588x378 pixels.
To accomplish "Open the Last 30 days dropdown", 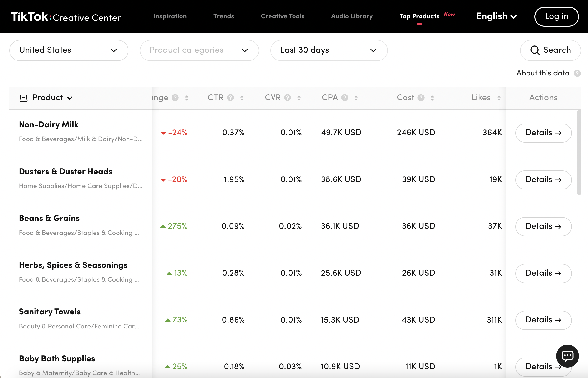I will [x=329, y=50].
